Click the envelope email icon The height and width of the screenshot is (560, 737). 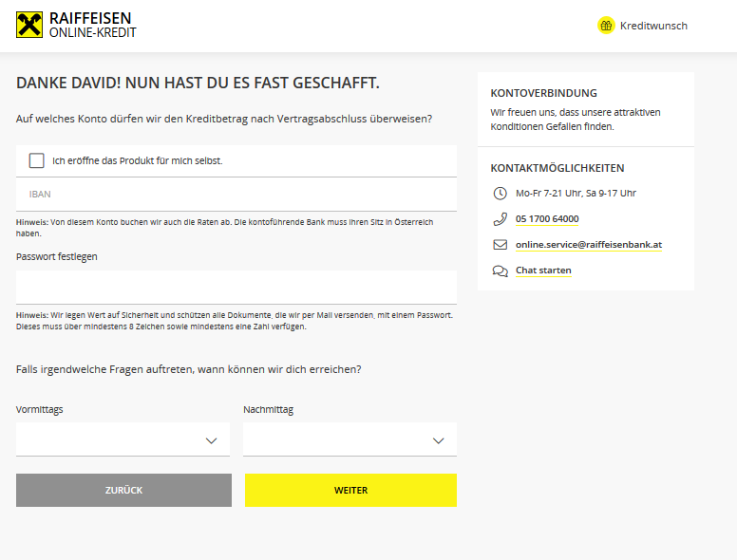coord(501,245)
